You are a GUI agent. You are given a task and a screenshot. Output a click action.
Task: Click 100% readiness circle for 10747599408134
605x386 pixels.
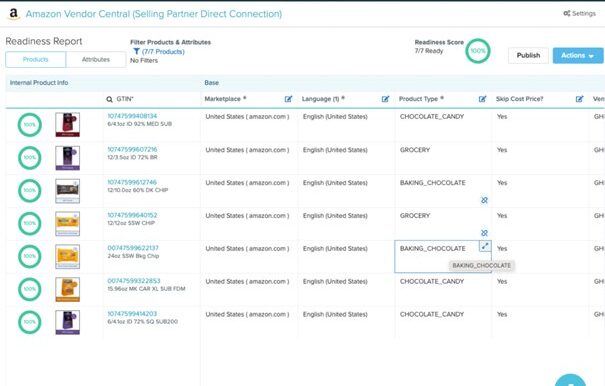click(x=30, y=125)
